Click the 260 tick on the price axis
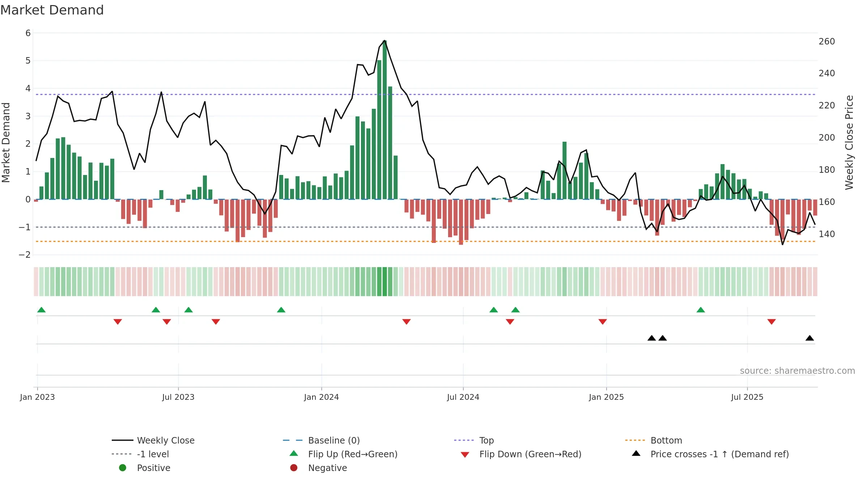Viewport: 868px width, 488px height. point(827,41)
